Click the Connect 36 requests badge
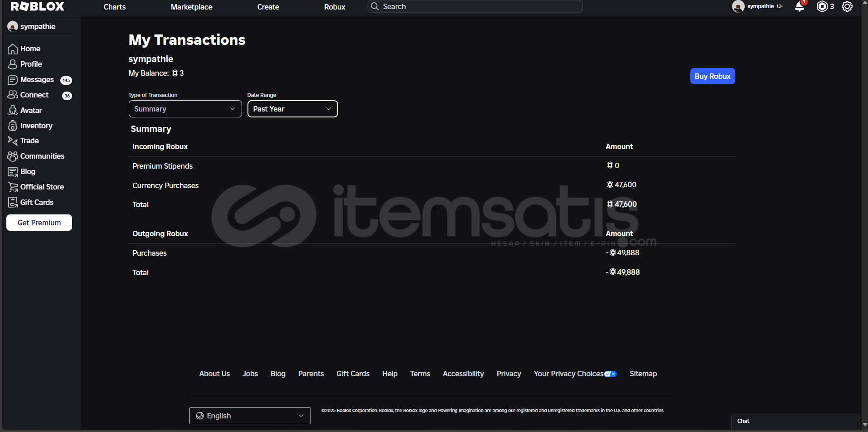This screenshot has height=432, width=868. (67, 96)
